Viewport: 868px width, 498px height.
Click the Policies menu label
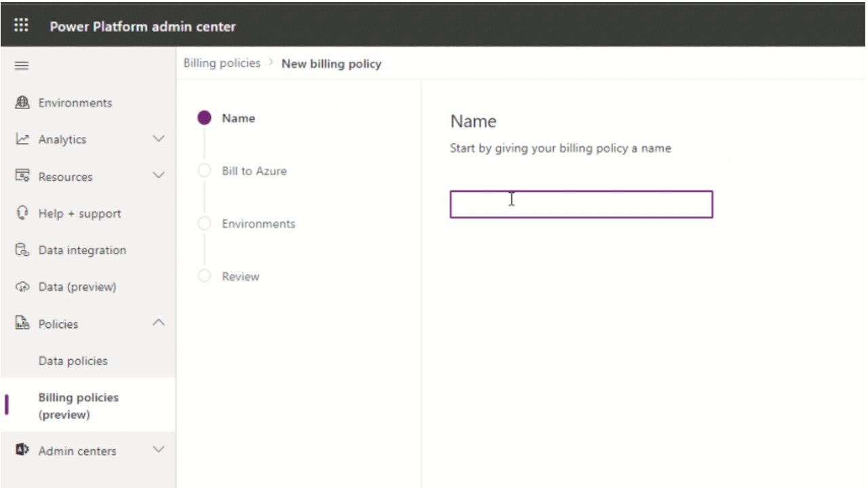point(58,324)
